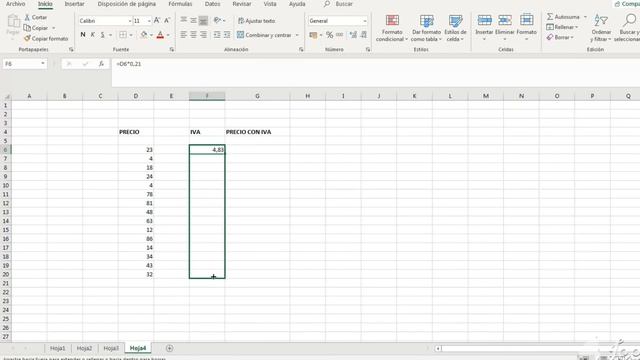The image size is (640, 360).
Task: Open Formato condicional menu
Action: [x=392, y=28]
